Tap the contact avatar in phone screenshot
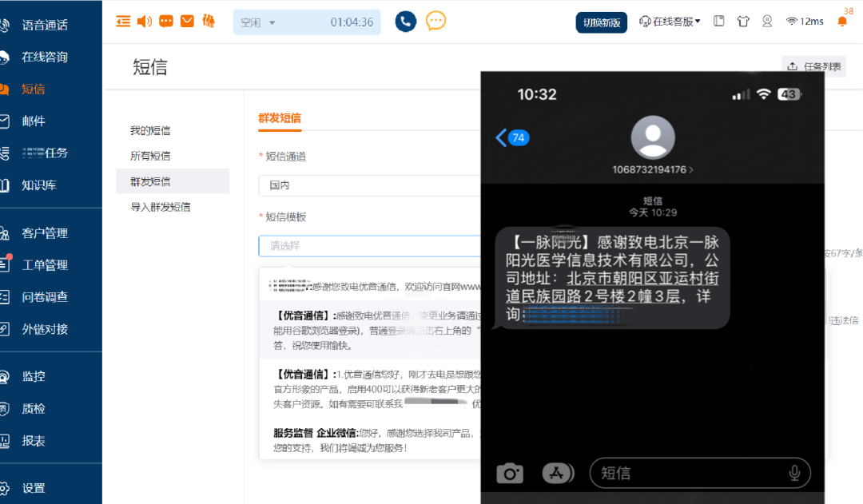Image resolution: width=863 pixels, height=504 pixels. click(653, 137)
